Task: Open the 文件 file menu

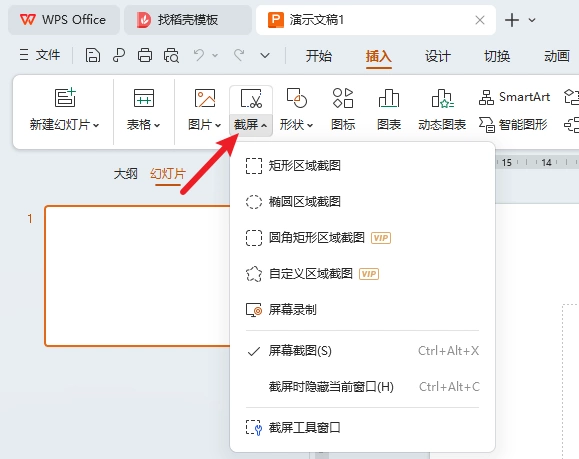Action: [x=40, y=55]
